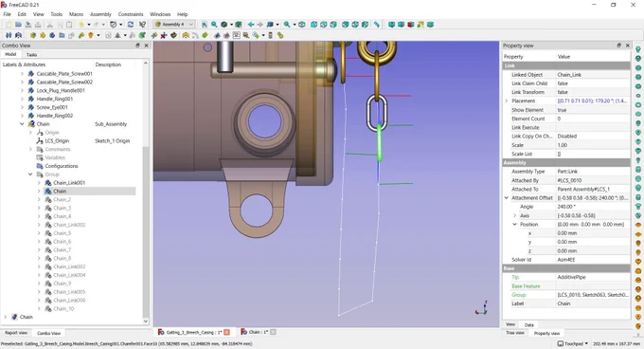Screen dimensions: 644x349
Task: Switch to the Tree view tab
Action: [x=514, y=333]
